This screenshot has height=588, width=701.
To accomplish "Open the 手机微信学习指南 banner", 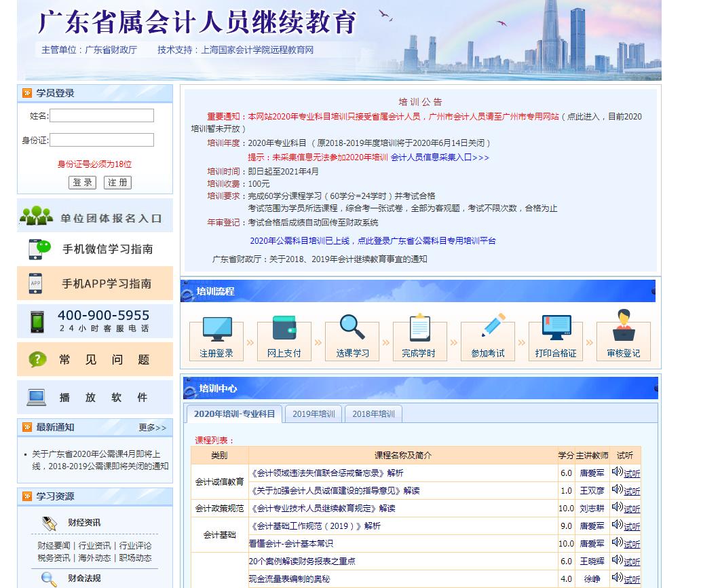I will [x=95, y=249].
